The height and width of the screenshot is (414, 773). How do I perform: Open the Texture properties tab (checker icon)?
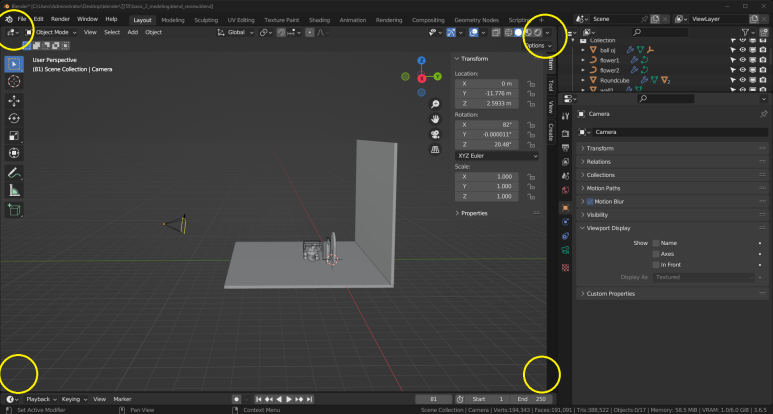pos(565,268)
